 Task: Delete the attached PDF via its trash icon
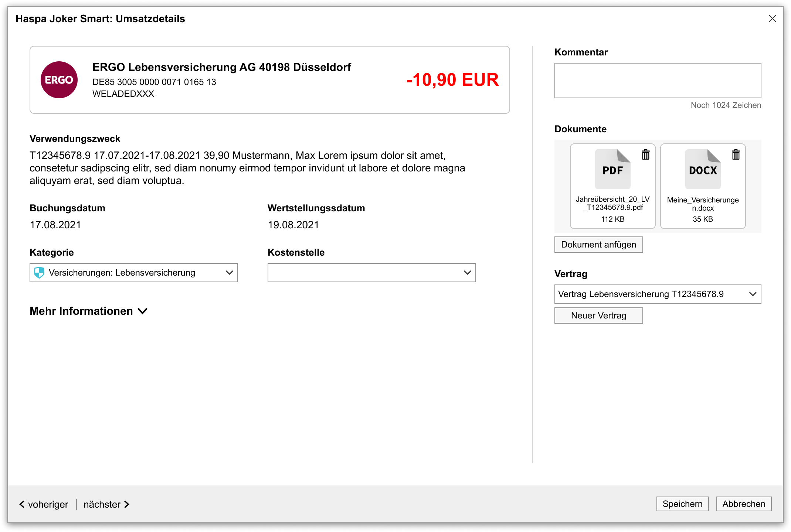click(x=645, y=155)
